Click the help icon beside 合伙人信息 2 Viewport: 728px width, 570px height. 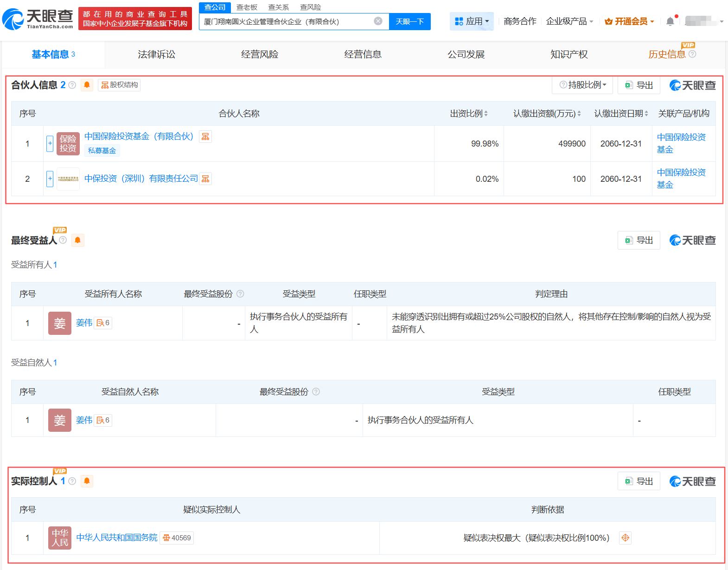(72, 85)
